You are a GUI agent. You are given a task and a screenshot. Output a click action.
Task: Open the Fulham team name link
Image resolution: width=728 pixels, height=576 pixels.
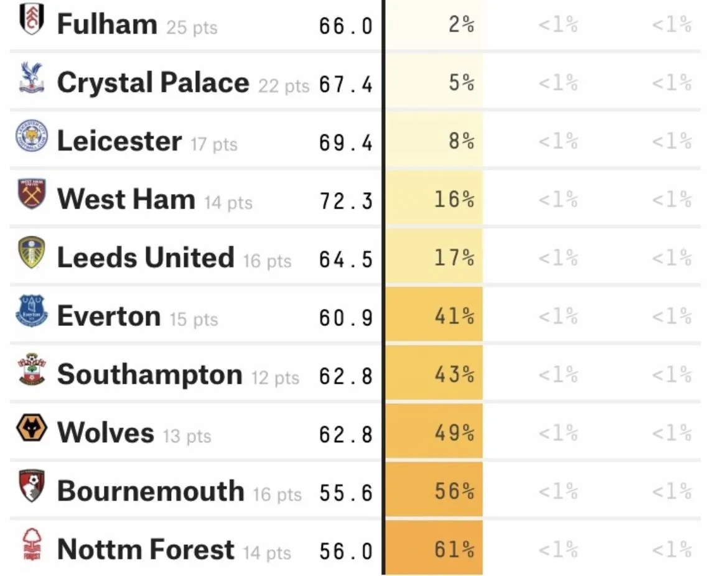(107, 25)
